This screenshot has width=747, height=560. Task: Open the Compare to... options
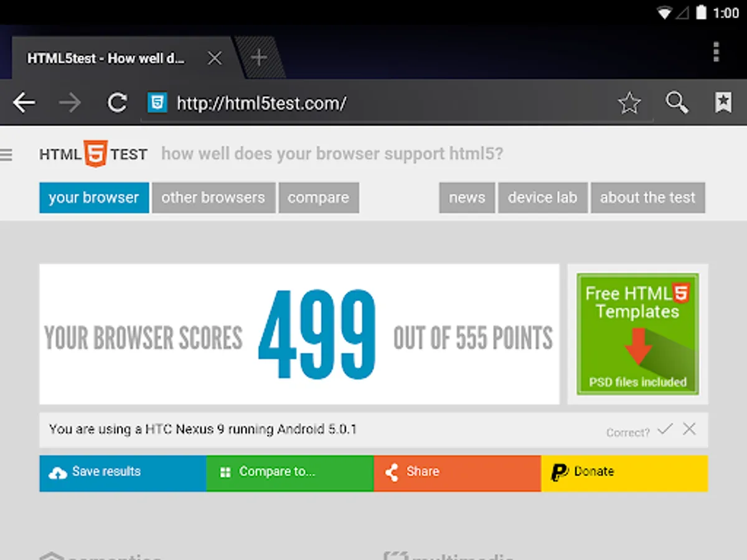click(289, 473)
